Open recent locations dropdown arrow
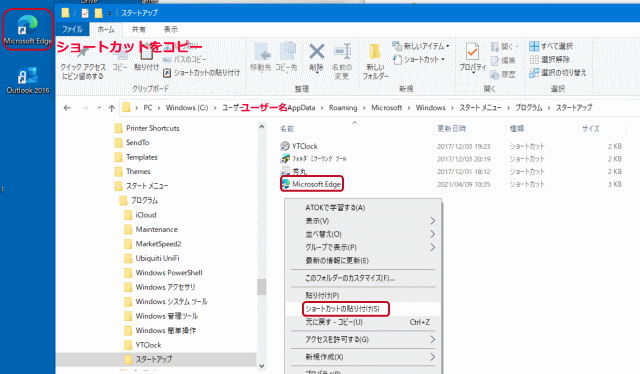 pyautogui.click(x=99, y=108)
